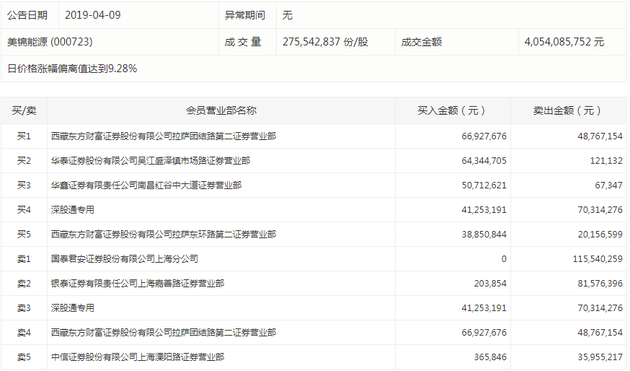The image size is (630, 371).
Task: Click the 会员营业部名称 column header
Action: point(221,111)
